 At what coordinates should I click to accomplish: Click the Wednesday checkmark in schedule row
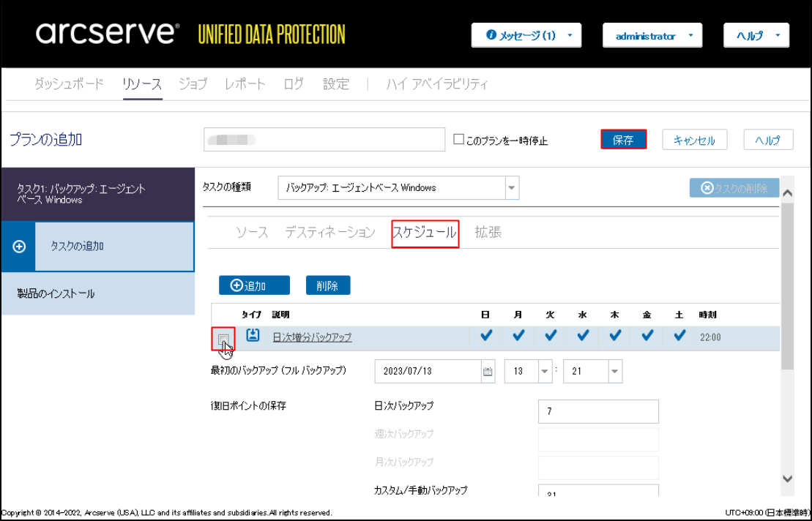click(x=583, y=336)
